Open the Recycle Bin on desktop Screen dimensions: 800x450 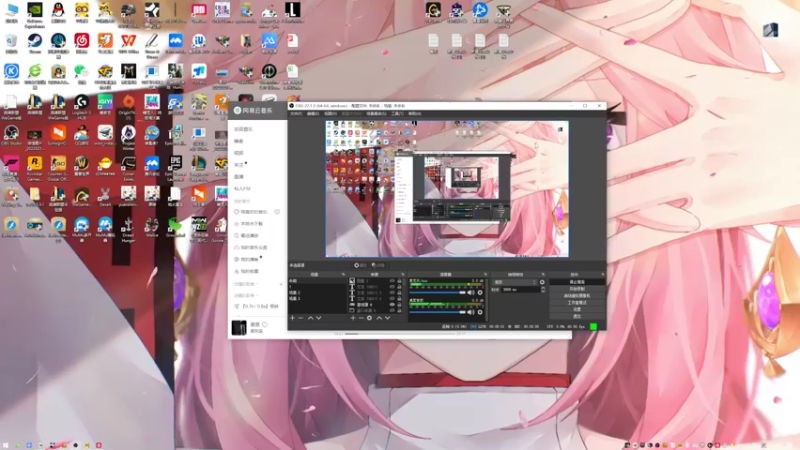coord(11,43)
